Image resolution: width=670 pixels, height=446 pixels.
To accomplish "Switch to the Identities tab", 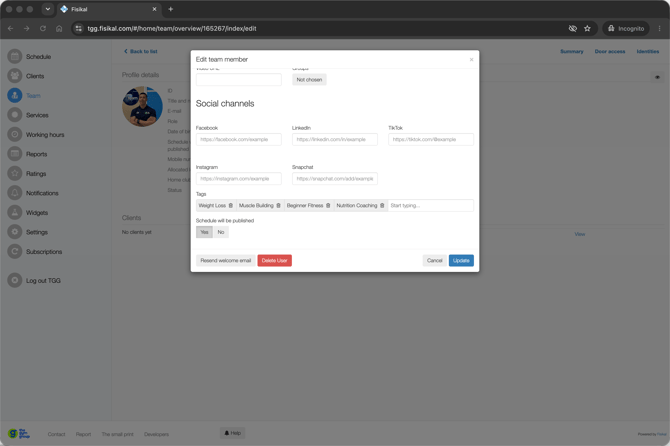I will point(648,51).
